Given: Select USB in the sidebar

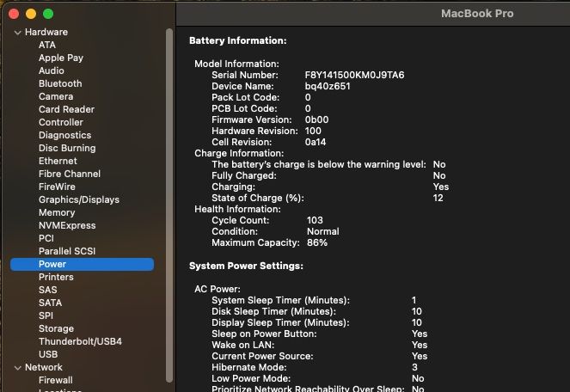Looking at the screenshot, I should 48,354.
